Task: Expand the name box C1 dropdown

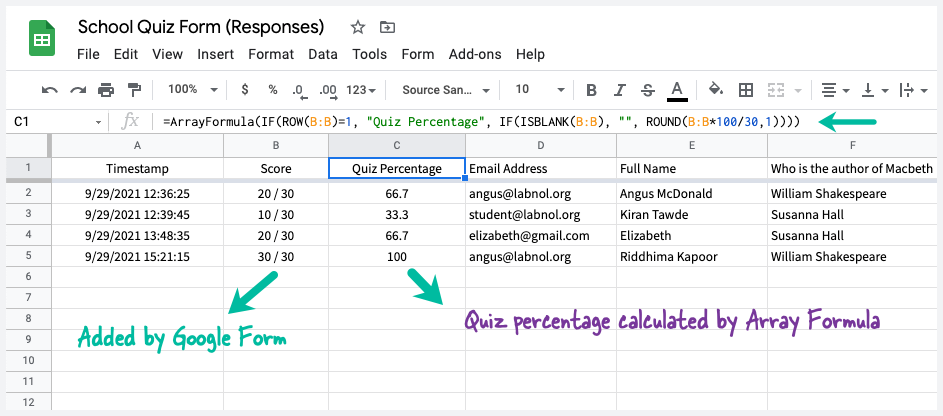Action: [x=98, y=123]
